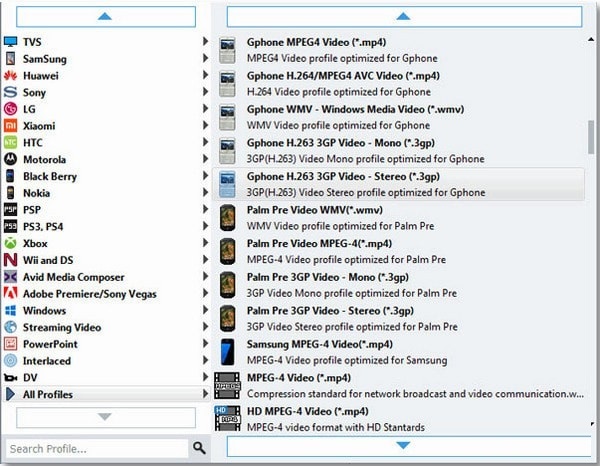Click the profile list vertical scrollbar thumb
Image resolution: width=600 pixels, height=466 pixels.
coord(591,137)
